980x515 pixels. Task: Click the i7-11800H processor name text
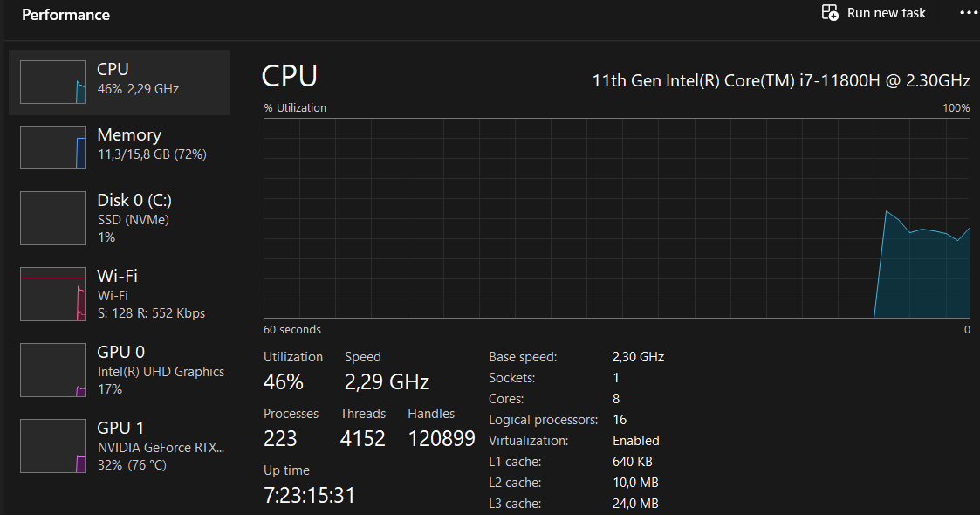(x=781, y=80)
